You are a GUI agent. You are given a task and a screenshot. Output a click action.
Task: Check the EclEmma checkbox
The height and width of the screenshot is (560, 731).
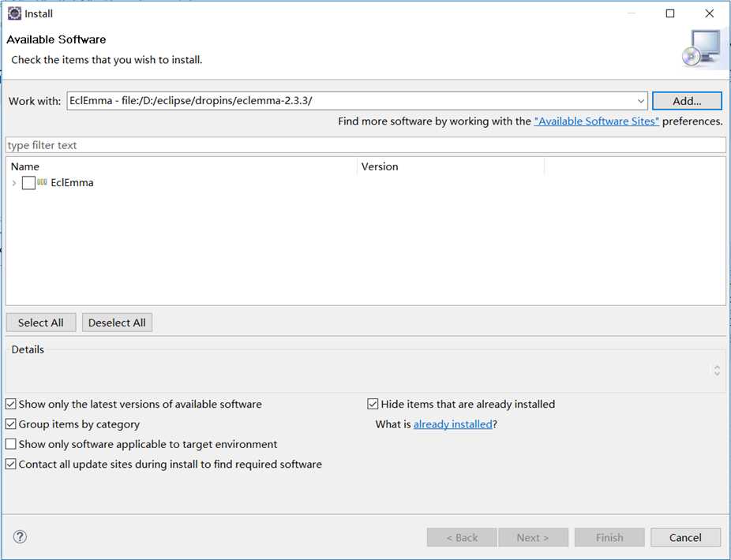(28, 183)
